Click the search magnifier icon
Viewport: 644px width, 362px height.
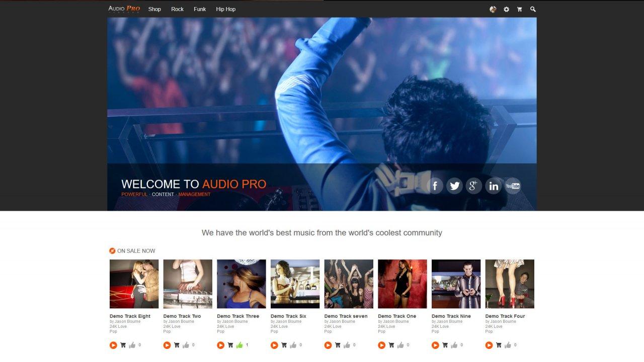click(533, 9)
